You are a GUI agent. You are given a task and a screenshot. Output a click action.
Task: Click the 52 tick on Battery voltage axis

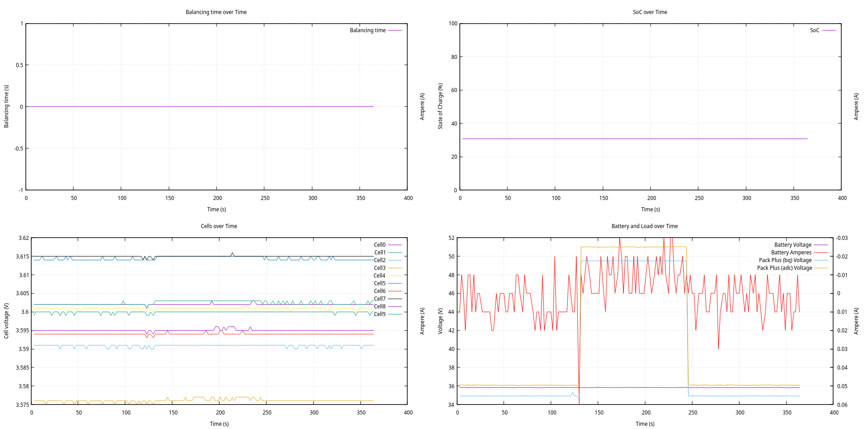(x=451, y=238)
